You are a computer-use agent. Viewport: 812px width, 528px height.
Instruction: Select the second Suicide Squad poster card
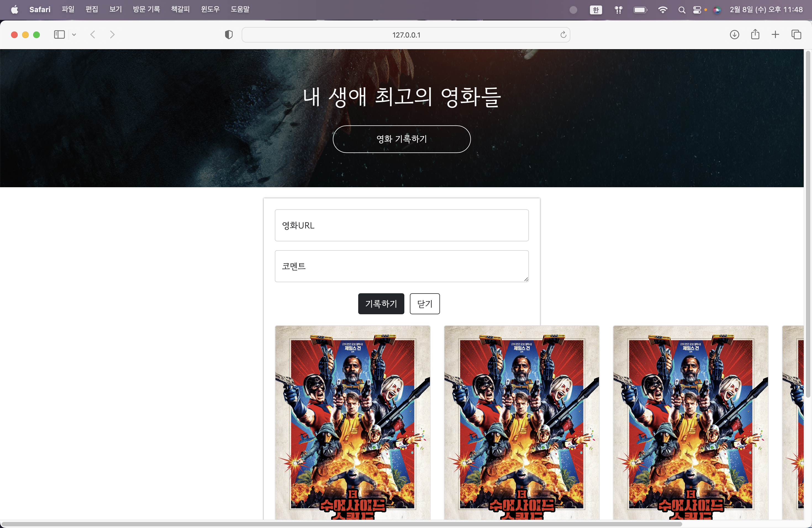click(521, 423)
